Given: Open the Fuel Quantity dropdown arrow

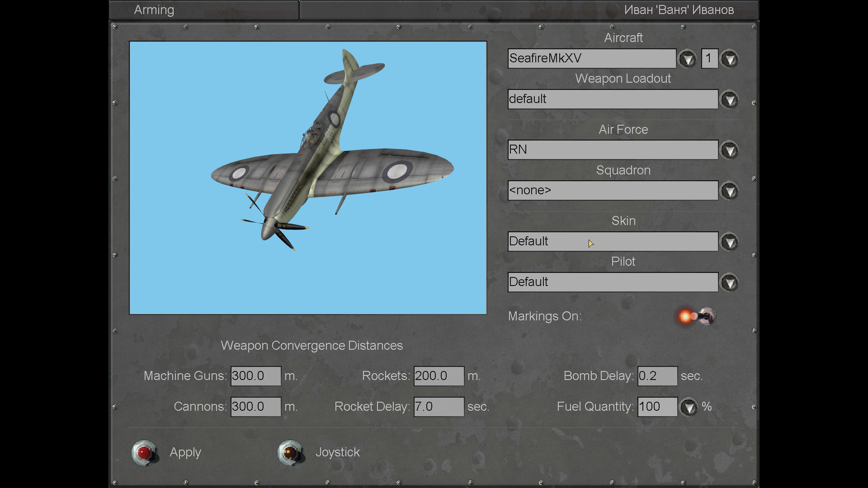Looking at the screenshot, I should (x=689, y=408).
